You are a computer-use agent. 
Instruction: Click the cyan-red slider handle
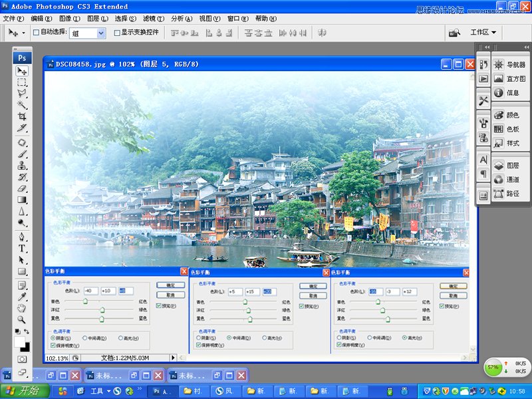tap(85, 301)
